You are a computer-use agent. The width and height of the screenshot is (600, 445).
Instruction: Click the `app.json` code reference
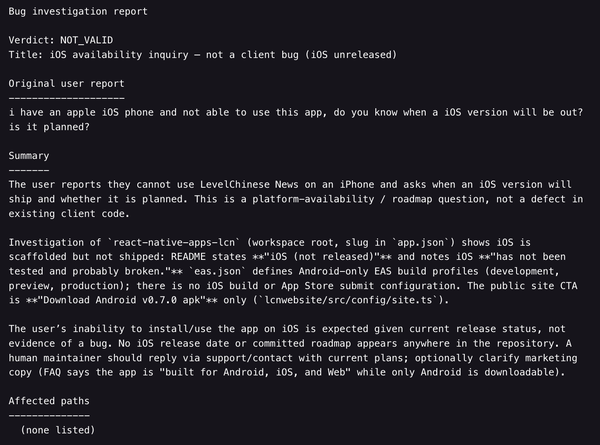[421, 243]
